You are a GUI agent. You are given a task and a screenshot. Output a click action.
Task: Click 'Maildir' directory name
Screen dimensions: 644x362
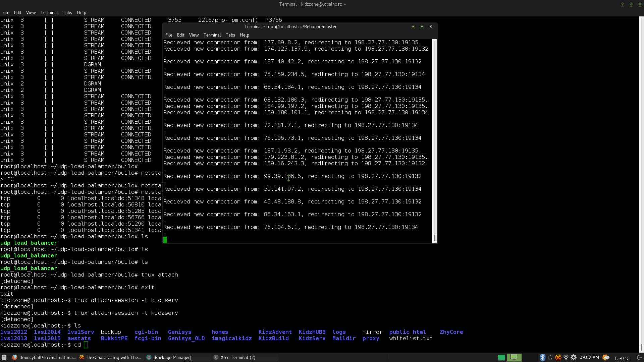click(x=344, y=338)
